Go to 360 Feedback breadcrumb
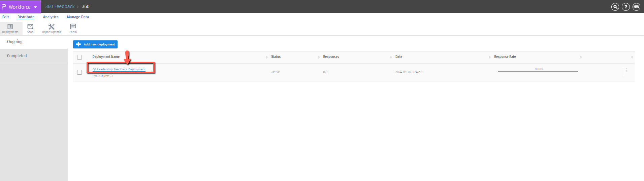This screenshot has width=644, height=181. pos(60,6)
